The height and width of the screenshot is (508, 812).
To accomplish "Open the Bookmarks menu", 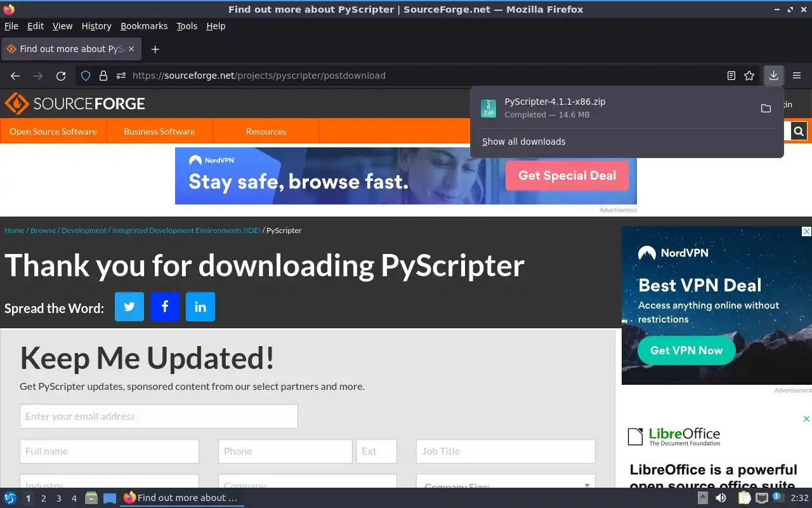I will tap(144, 26).
